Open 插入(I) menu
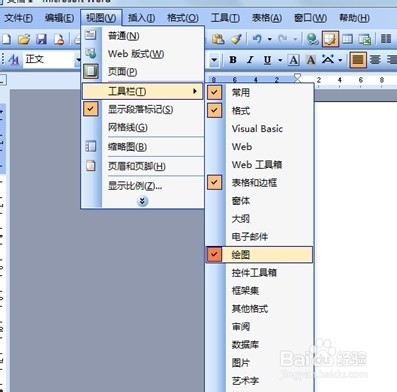Image resolution: width=397 pixels, height=392 pixels. [x=141, y=17]
